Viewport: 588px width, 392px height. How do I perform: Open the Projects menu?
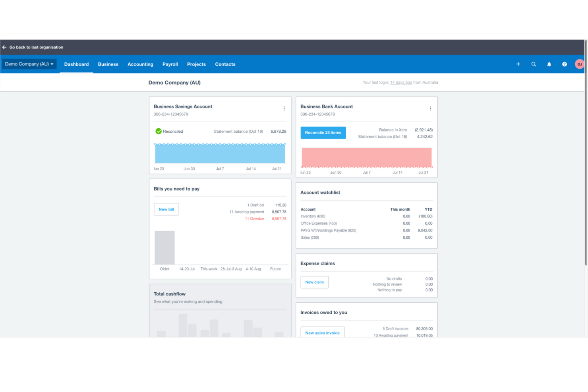click(196, 64)
